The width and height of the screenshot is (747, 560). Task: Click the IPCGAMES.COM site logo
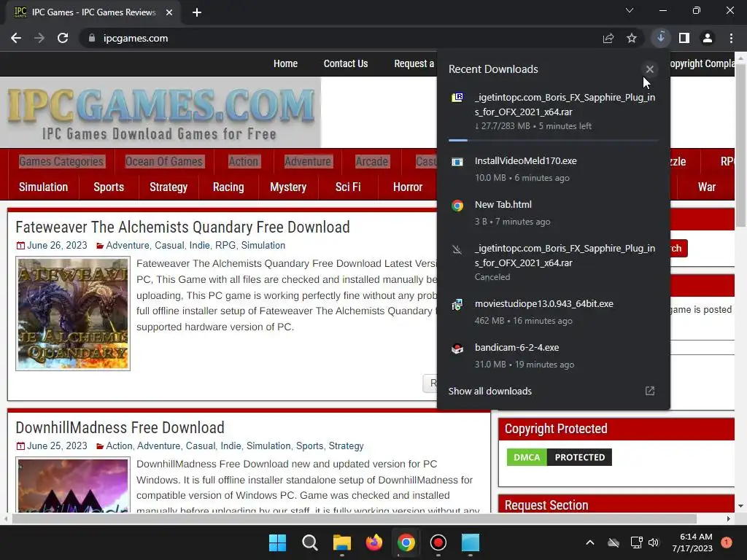160,112
